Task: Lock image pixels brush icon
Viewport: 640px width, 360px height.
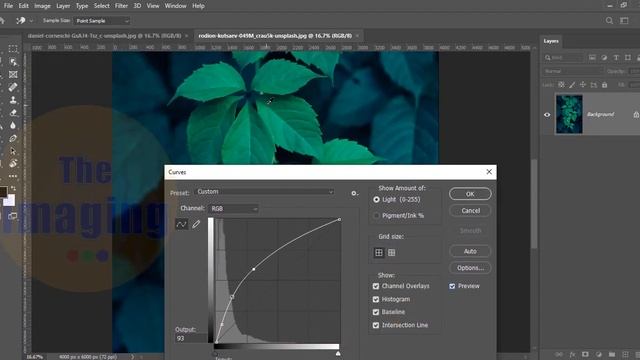Action: click(x=572, y=84)
